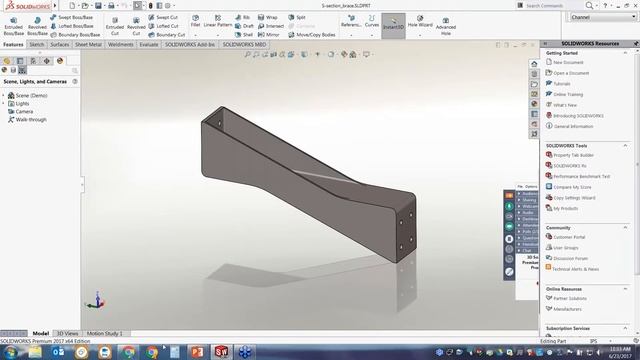The image size is (640, 360).
Task: Open the Hole Wizard dropdown arrow
Action: pyautogui.click(x=420, y=35)
